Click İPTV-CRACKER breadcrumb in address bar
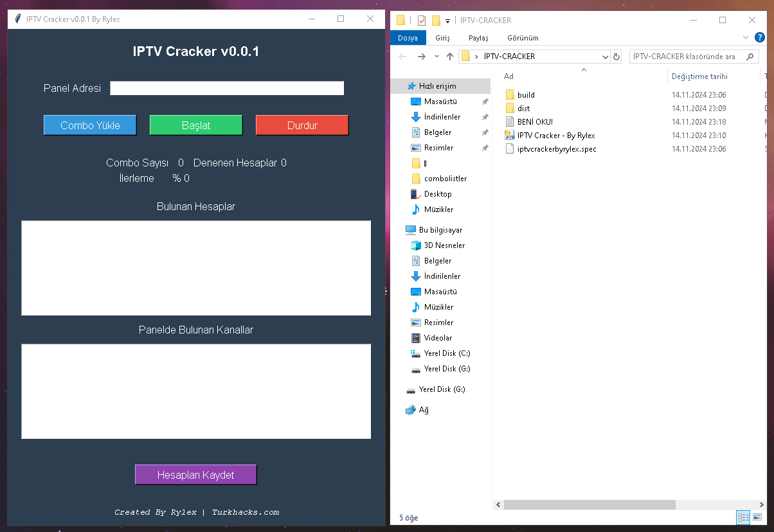The height and width of the screenshot is (532, 774). coord(509,57)
